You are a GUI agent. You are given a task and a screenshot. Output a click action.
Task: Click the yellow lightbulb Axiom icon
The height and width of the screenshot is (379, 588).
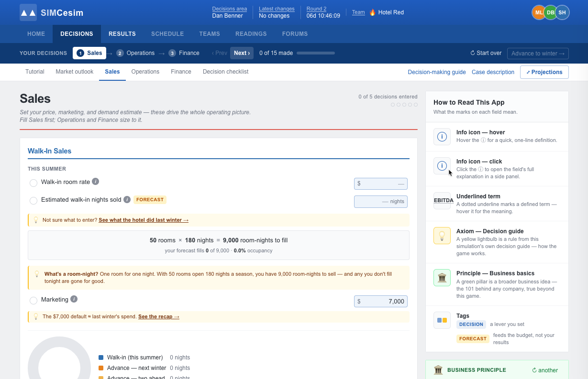(442, 236)
